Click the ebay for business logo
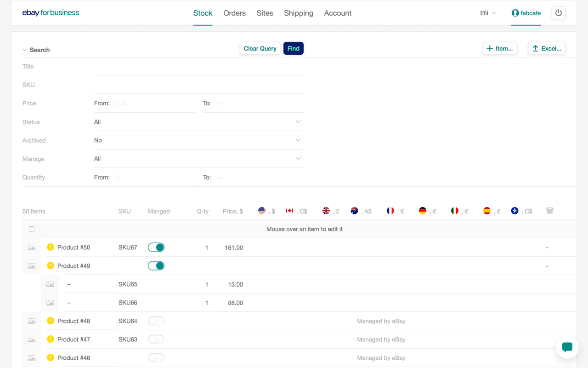The image size is (588, 368). coord(51,12)
